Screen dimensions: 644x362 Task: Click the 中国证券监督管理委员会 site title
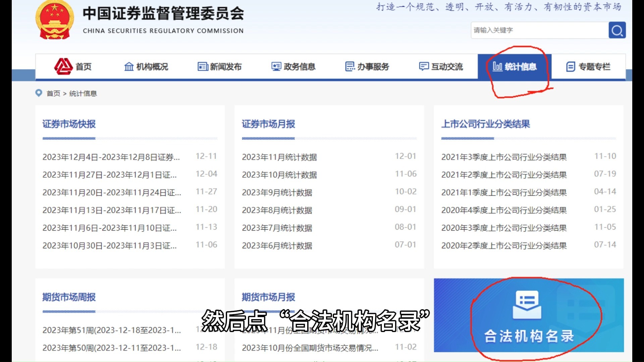(x=163, y=14)
